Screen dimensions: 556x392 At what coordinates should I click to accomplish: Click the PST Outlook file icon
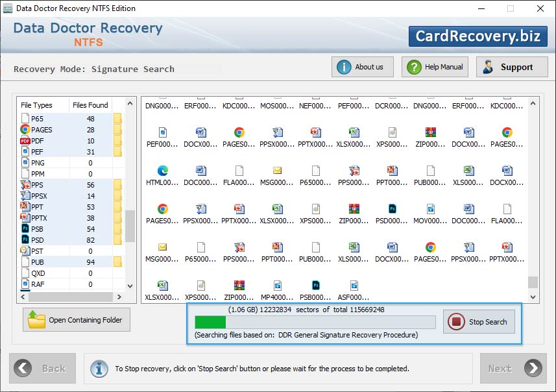(x=25, y=251)
